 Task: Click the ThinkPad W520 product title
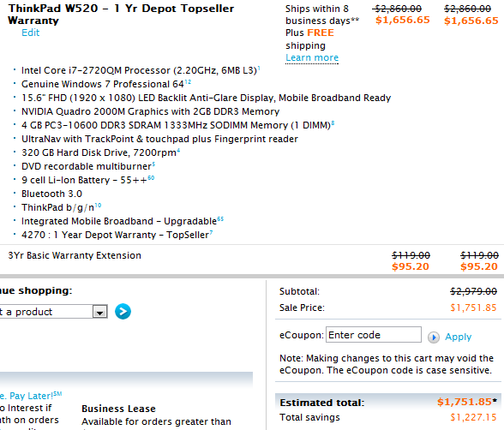pos(121,15)
